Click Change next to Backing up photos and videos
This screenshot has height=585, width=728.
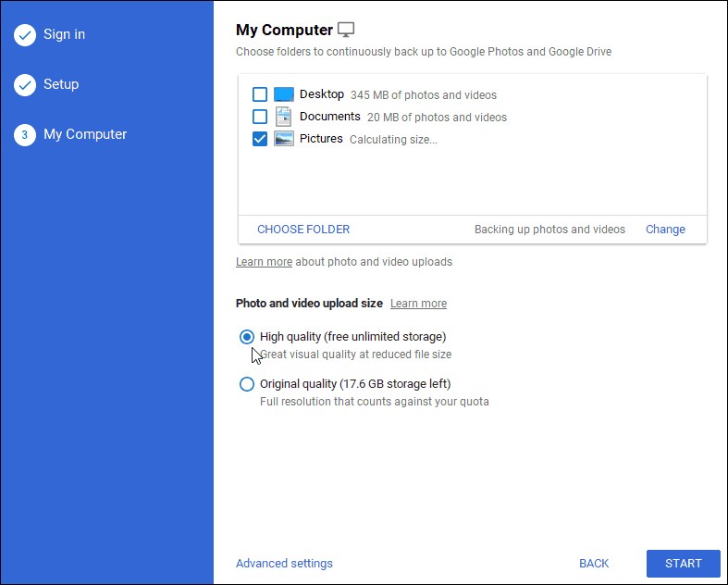665,230
